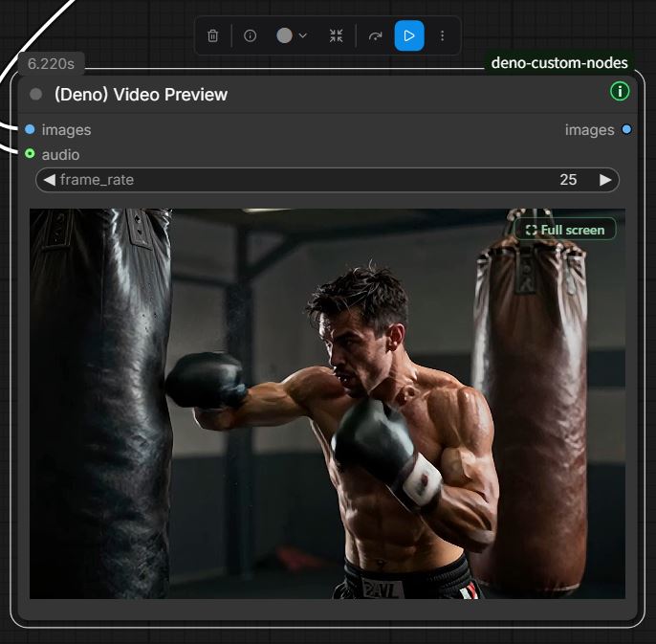656x644 pixels.
Task: Pick a node color from the gray swatch
Action: pyautogui.click(x=285, y=35)
